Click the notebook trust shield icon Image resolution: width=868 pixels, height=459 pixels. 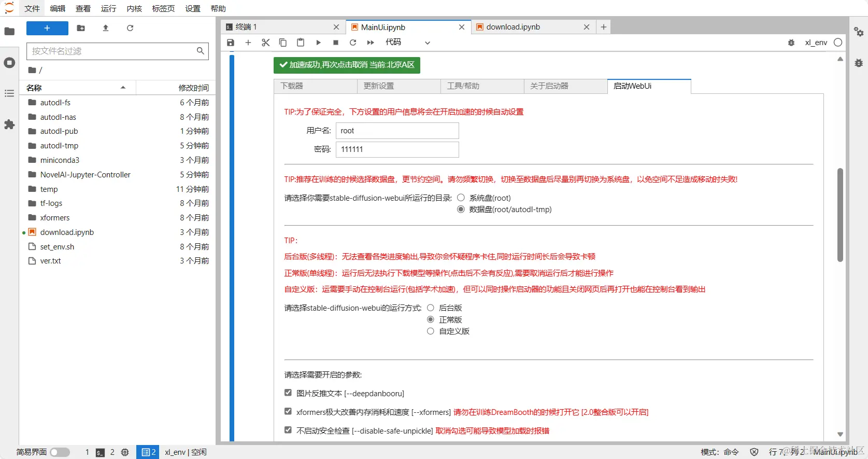[755, 452]
